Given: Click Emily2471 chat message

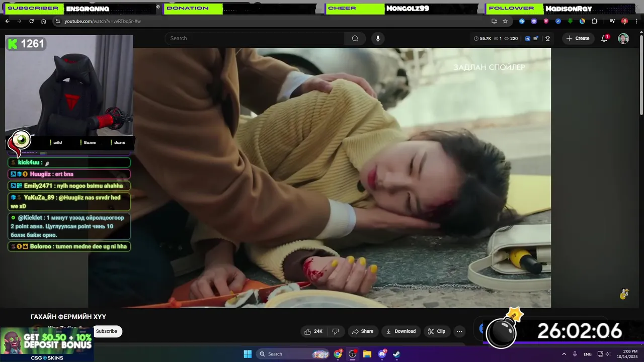Looking at the screenshot, I should [x=69, y=186].
